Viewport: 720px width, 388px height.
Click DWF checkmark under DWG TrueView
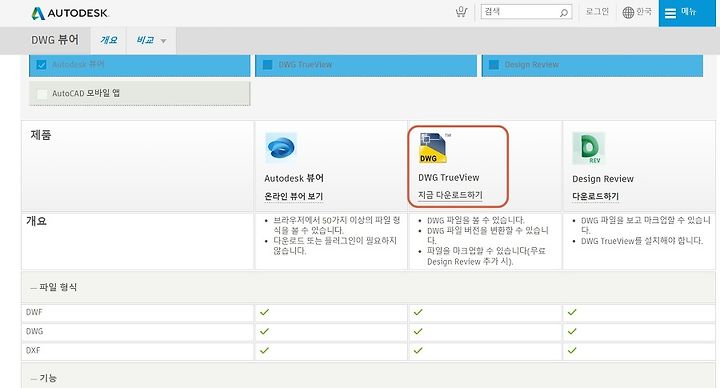click(x=418, y=312)
